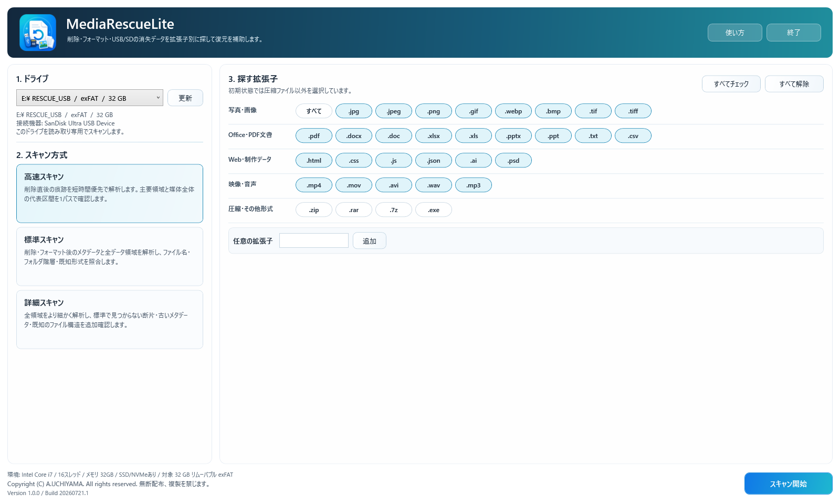Enable the .zip extension chip
Viewport: 840px width, 504px height.
tap(314, 210)
